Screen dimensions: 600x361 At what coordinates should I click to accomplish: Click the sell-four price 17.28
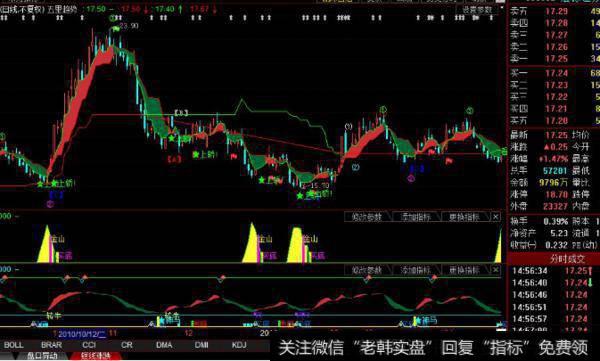click(x=557, y=23)
